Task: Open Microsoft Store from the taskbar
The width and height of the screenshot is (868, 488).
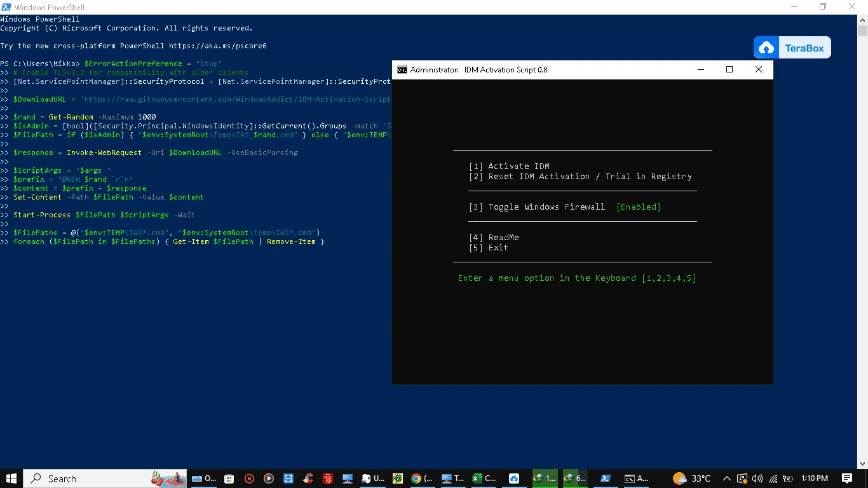Action: pyautogui.click(x=229, y=478)
